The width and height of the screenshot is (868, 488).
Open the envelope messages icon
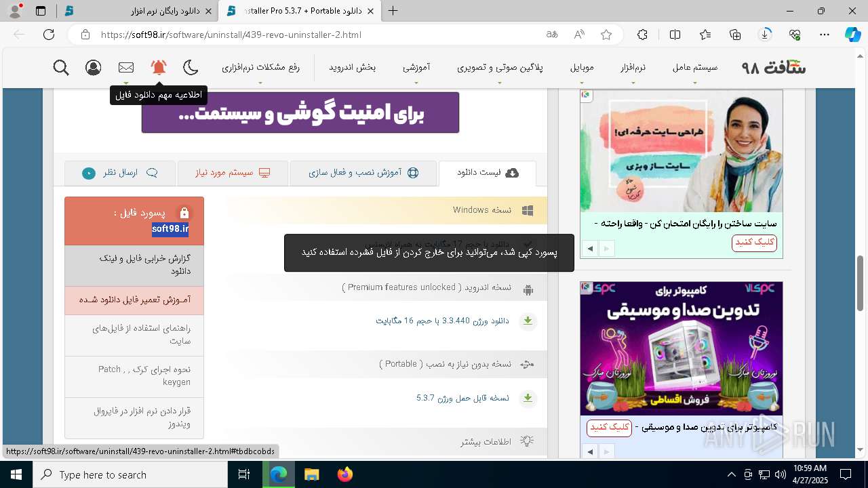(x=126, y=68)
